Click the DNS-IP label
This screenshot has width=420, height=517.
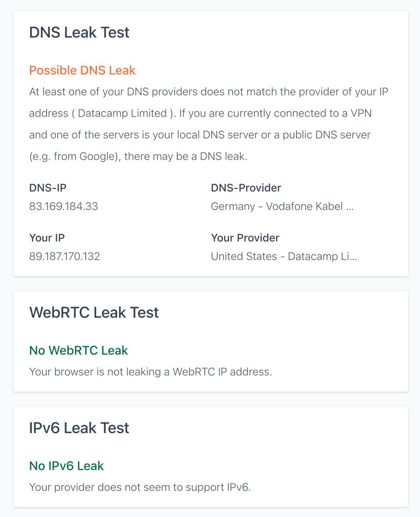click(x=48, y=188)
